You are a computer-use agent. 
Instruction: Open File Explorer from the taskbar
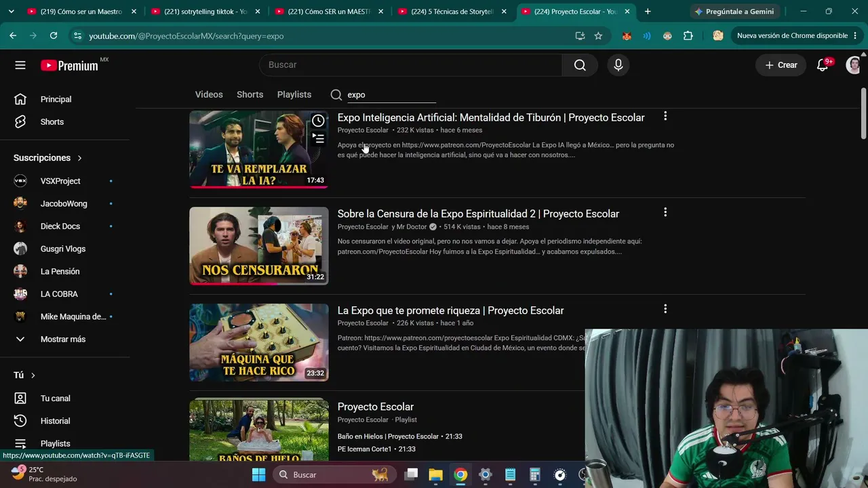click(x=435, y=474)
